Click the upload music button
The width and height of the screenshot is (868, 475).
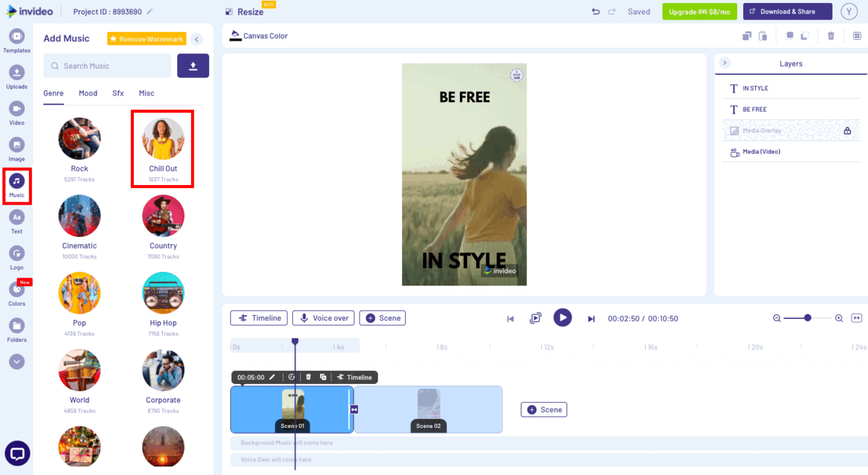click(193, 66)
